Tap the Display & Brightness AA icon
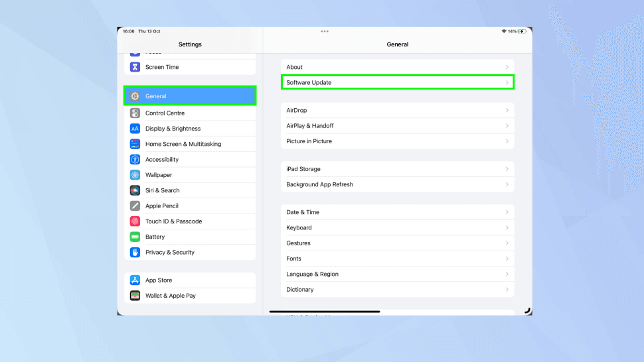The height and width of the screenshot is (362, 644). coord(135,129)
